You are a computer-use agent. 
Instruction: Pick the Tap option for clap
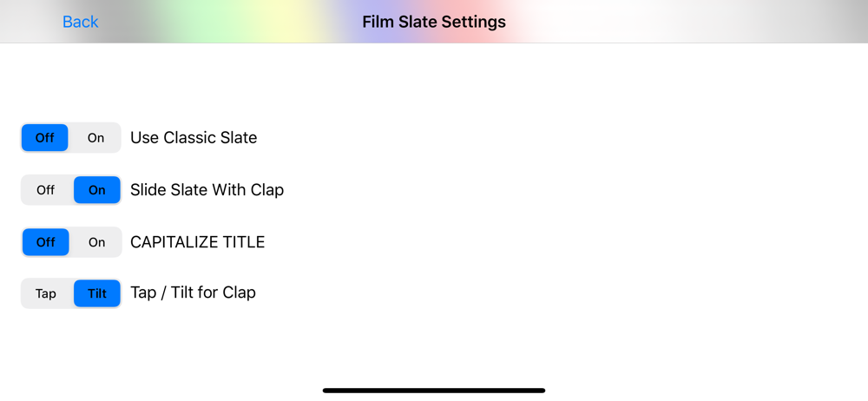coord(46,293)
